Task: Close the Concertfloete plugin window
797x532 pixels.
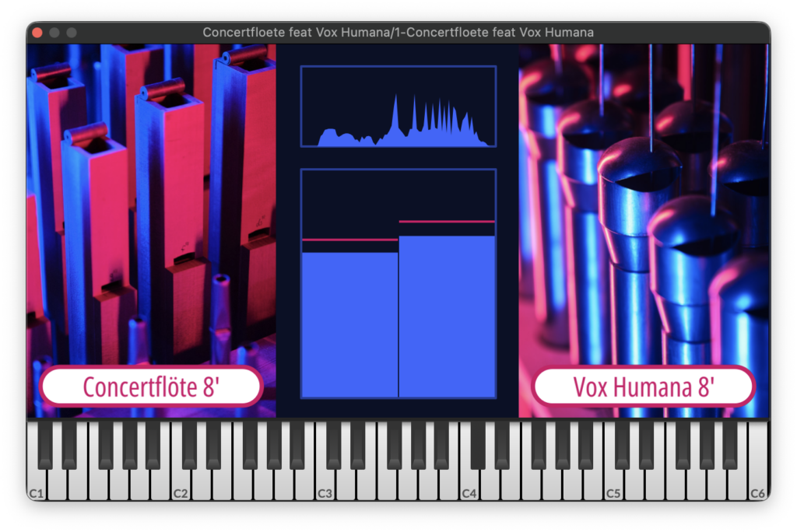Action: click(38, 33)
